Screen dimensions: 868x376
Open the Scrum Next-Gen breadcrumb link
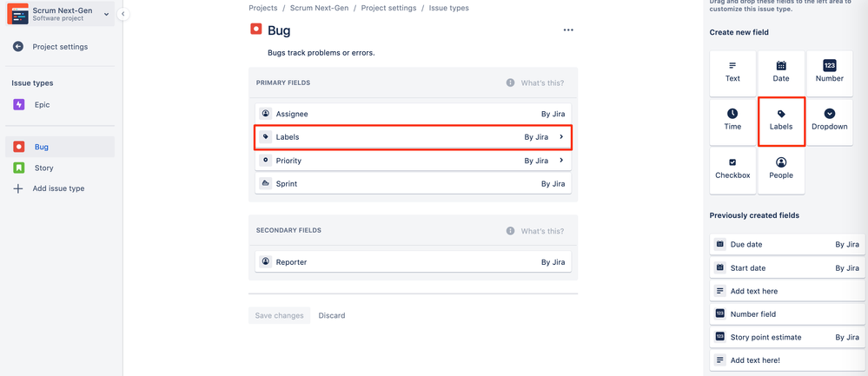tap(320, 8)
